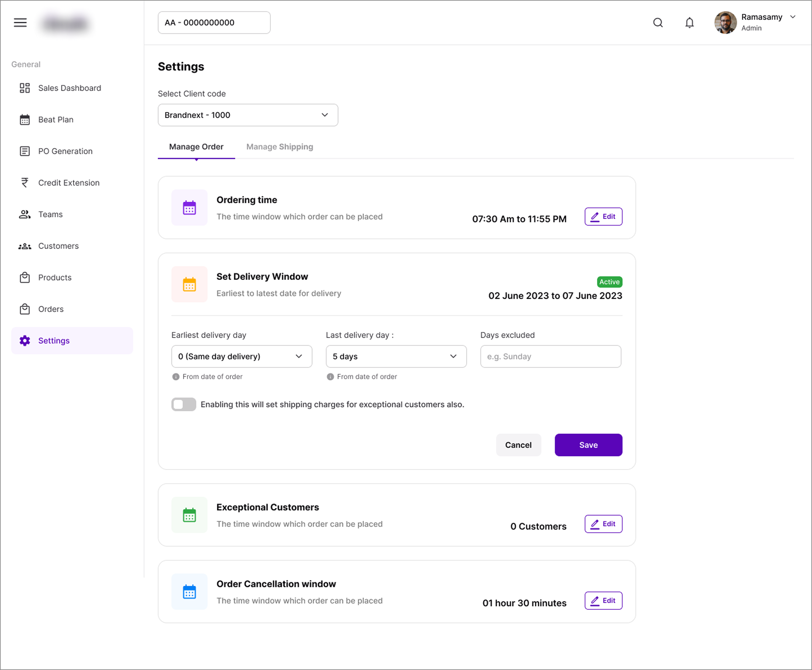Click the PO Generation document icon
812x670 pixels.
[x=25, y=151]
